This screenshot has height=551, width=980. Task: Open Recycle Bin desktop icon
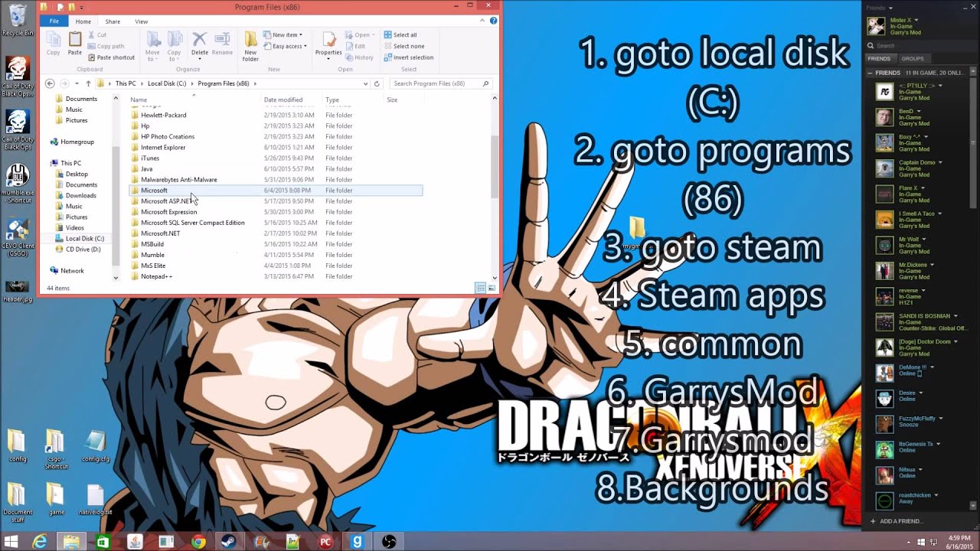tap(17, 21)
